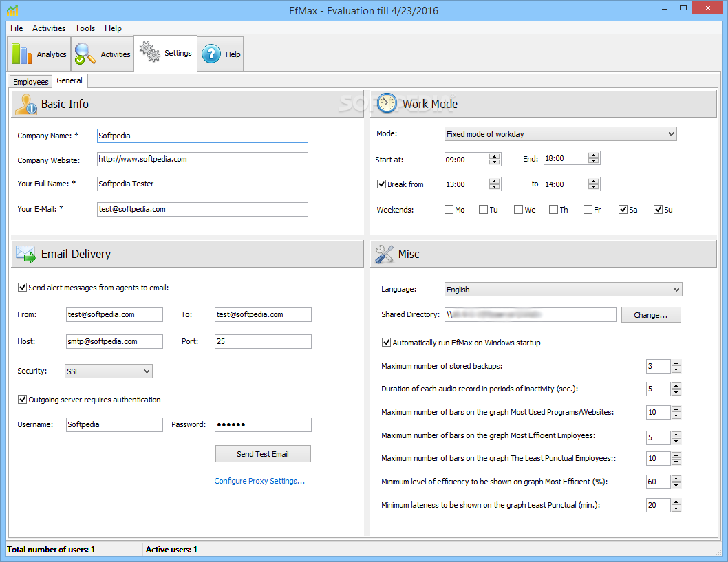Click the Email Delivery envelope icon
This screenshot has height=562, width=728.
pyautogui.click(x=26, y=254)
